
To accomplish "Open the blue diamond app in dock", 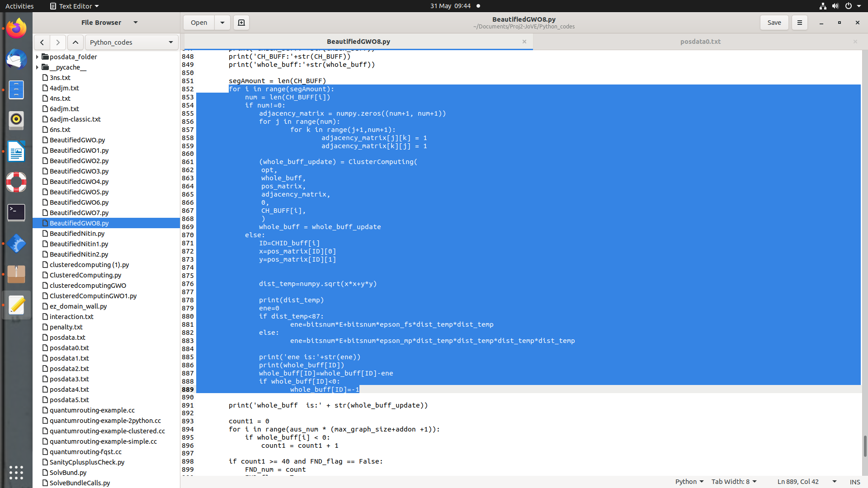I will pos(16,244).
